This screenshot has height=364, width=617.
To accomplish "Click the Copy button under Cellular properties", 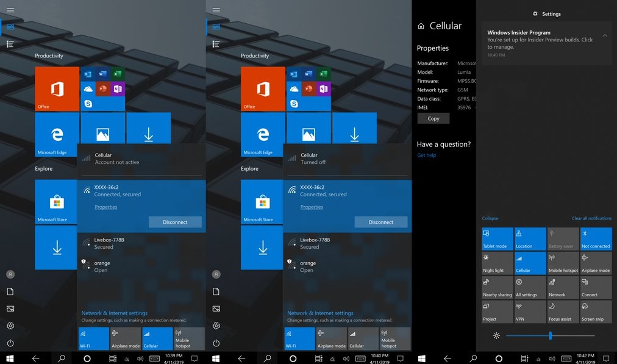I will pos(433,118).
